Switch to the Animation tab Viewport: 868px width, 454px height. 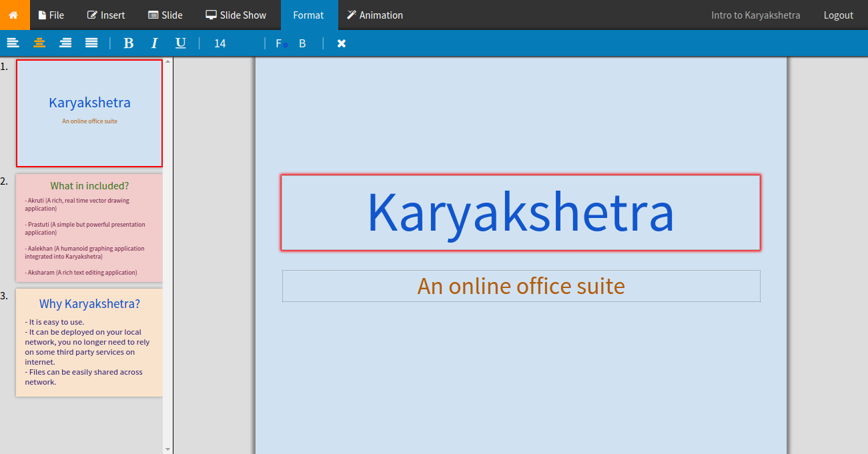[x=375, y=14]
